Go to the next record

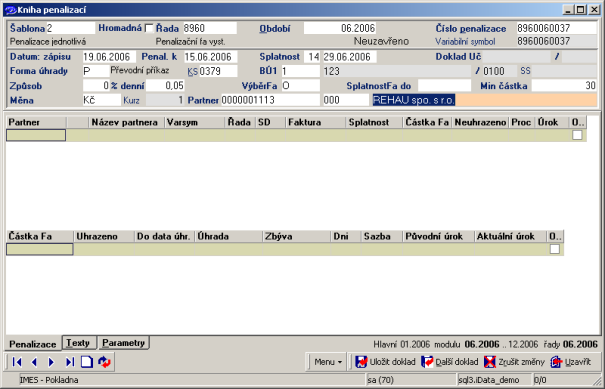51,362
